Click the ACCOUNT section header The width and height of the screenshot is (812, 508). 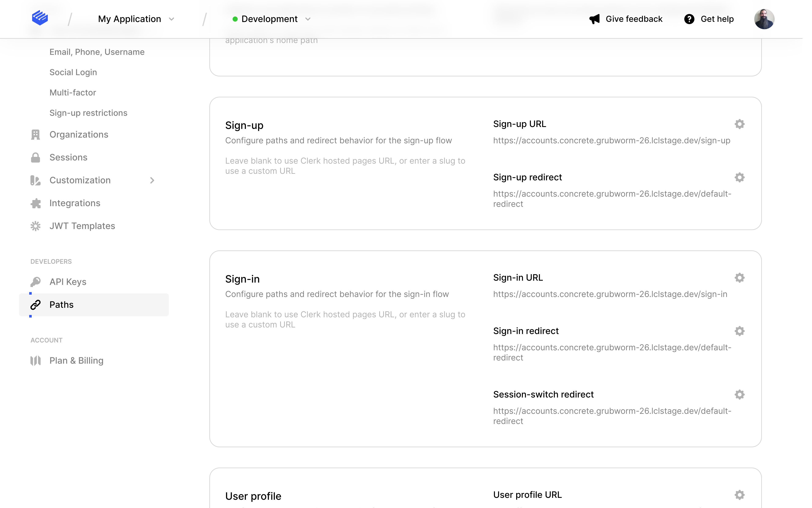(x=46, y=340)
